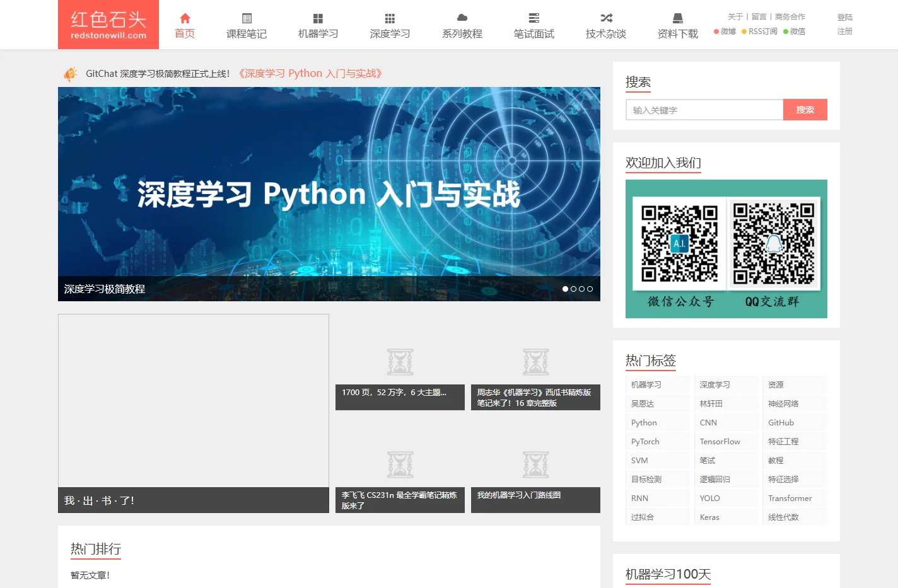
Task: Open 《深度学习 Python 入门与实战》 announcement link
Action: (x=310, y=74)
